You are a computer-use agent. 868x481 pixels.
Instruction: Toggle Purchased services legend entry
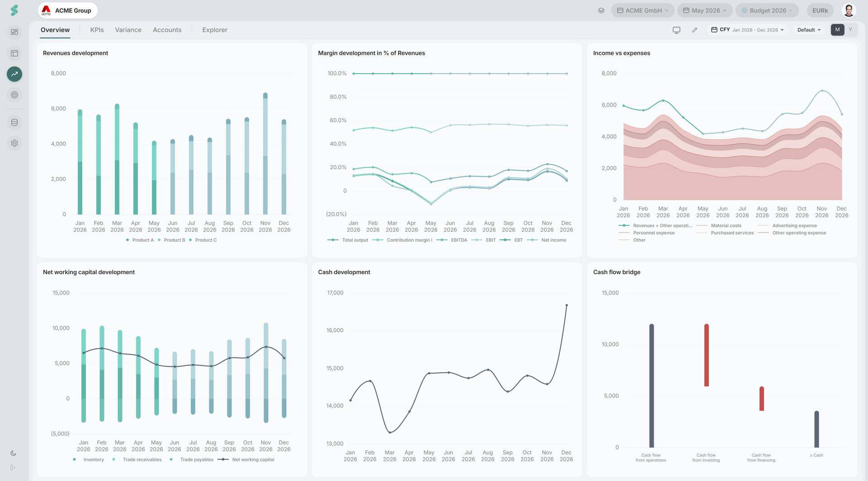pos(725,233)
